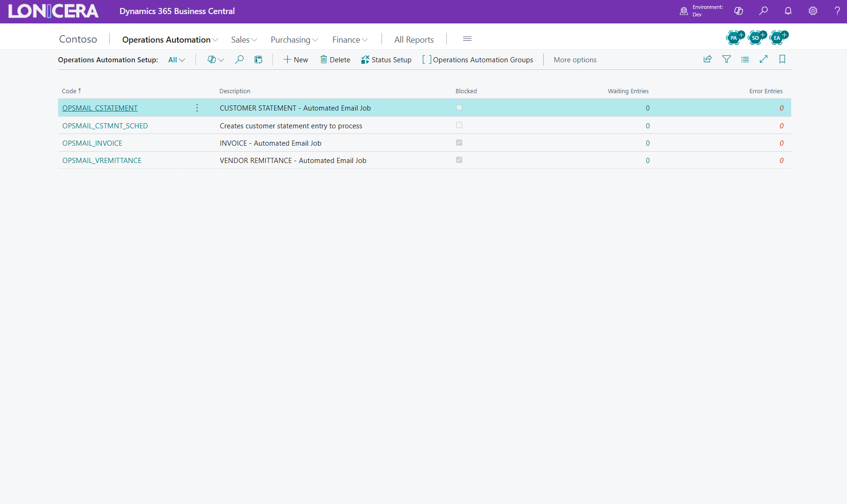Open the help question mark

[x=837, y=11]
